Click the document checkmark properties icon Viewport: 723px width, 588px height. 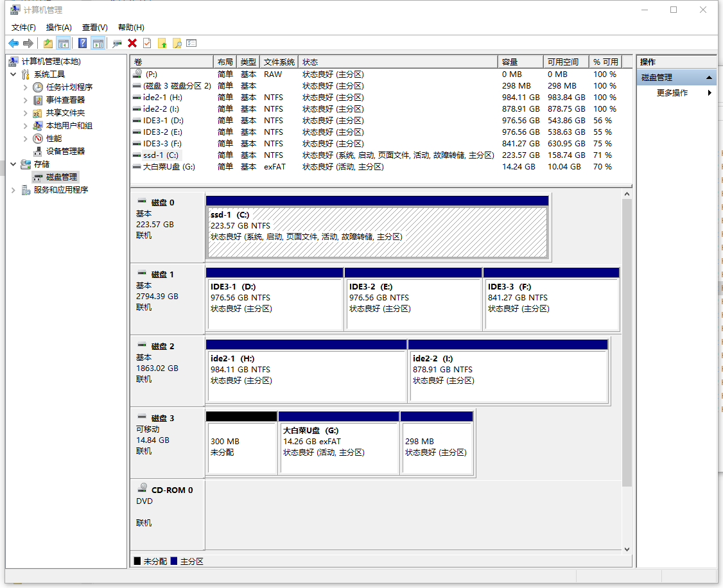148,43
